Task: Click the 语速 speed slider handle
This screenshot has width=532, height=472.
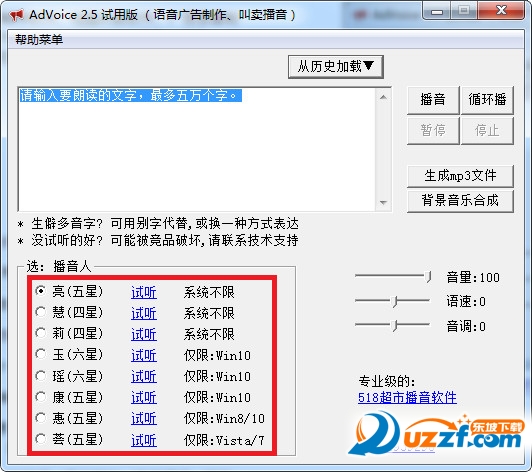Action: (x=394, y=301)
